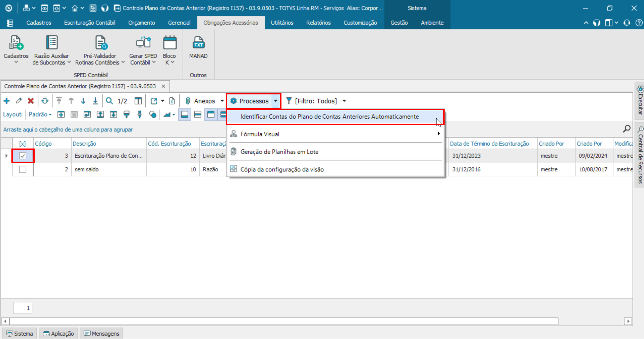Image resolution: width=644 pixels, height=339 pixels.
Task: Click the Razão Auxiliar de Subcontas icon
Action: tap(52, 43)
